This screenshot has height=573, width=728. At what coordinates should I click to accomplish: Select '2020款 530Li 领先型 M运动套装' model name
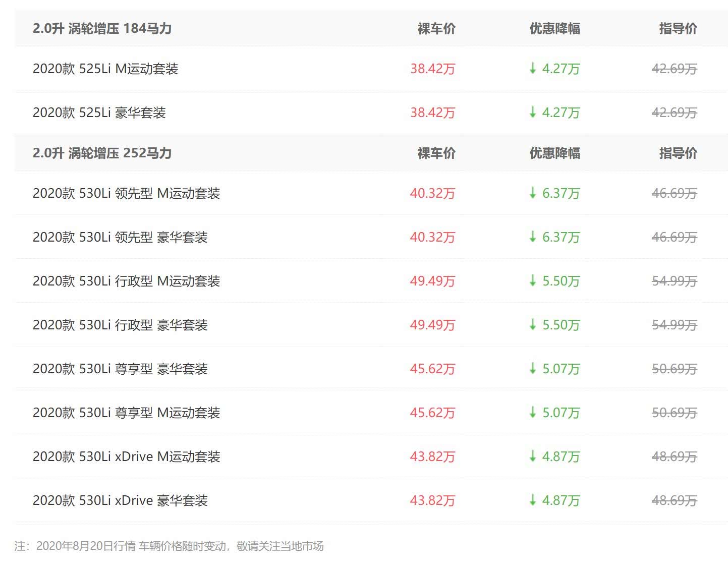click(x=127, y=193)
